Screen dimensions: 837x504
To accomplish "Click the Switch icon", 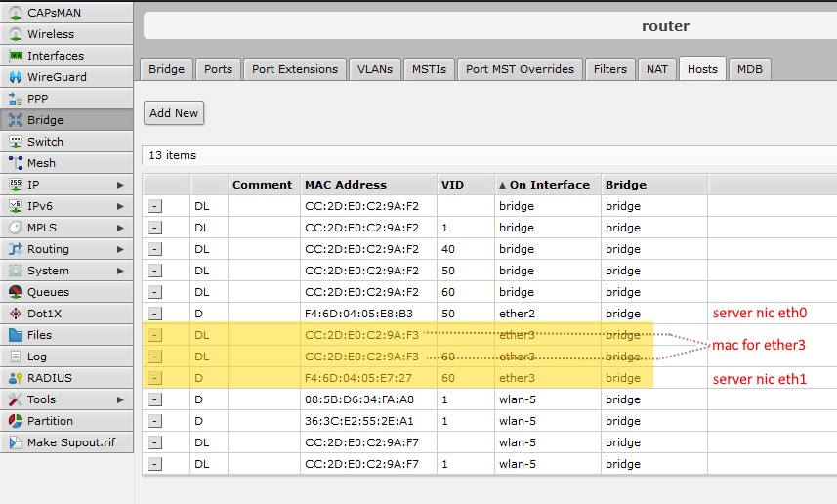I will 16,141.
